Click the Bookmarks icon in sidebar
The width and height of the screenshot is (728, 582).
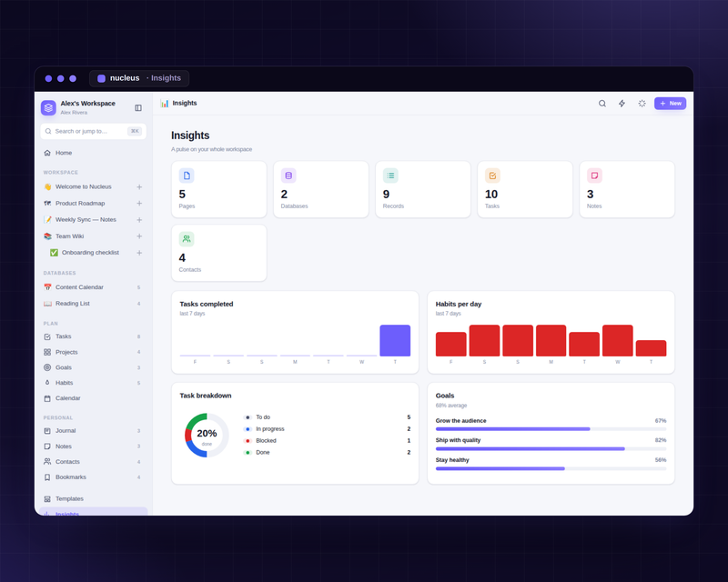[47, 477]
